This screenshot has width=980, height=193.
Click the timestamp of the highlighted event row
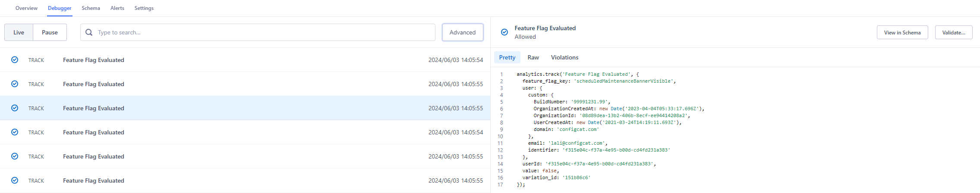pos(456,108)
